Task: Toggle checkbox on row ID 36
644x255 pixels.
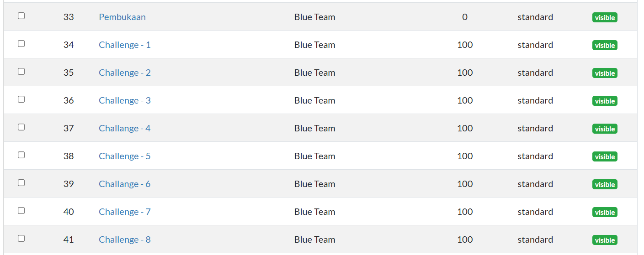Action: point(21,99)
